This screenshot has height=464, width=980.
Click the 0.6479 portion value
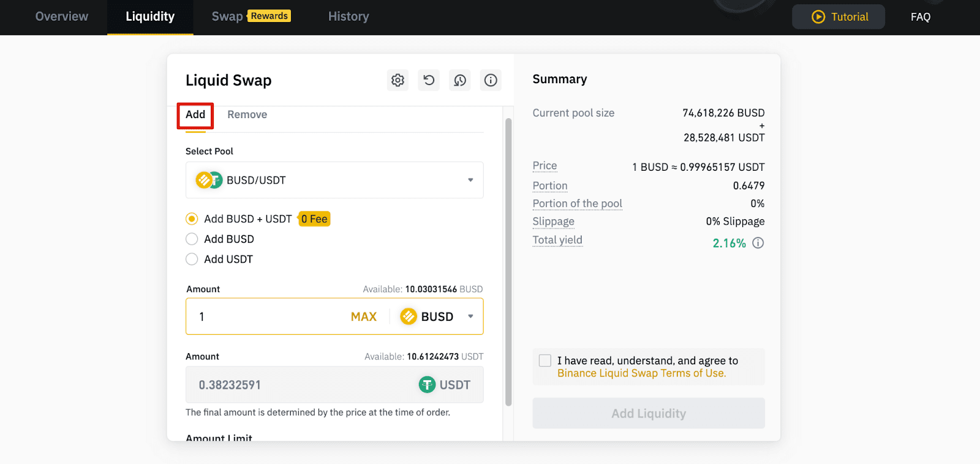[748, 185]
